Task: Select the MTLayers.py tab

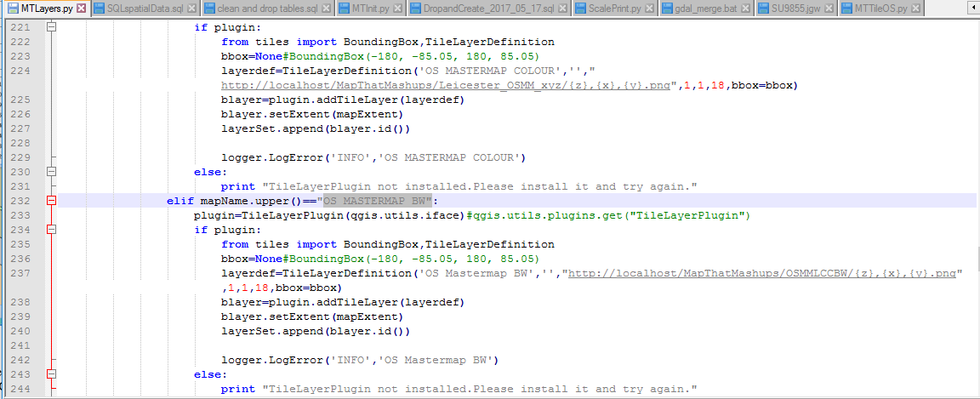Action: 46,9
